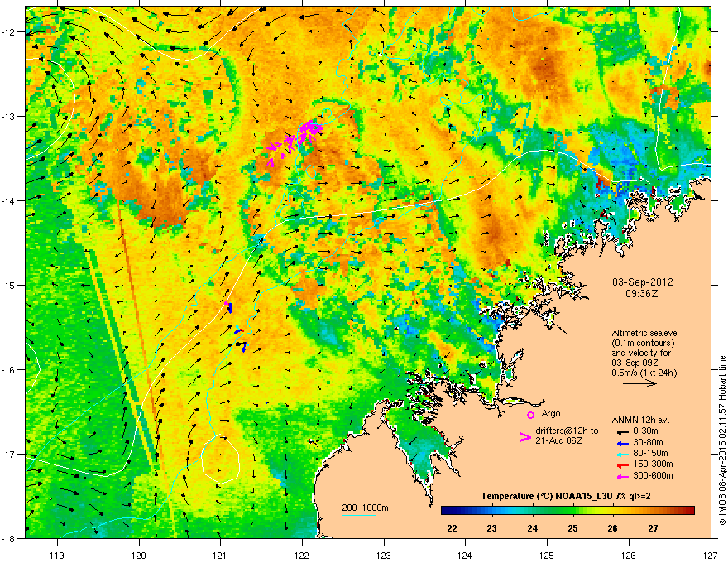This screenshot has height=563, width=728.
Task: Click the '03-Sep-2012' date label
Action: 642,282
